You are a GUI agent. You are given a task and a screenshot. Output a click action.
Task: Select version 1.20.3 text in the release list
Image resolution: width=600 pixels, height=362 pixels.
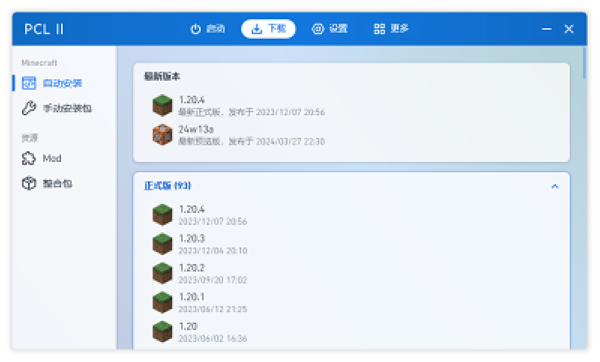click(x=192, y=239)
